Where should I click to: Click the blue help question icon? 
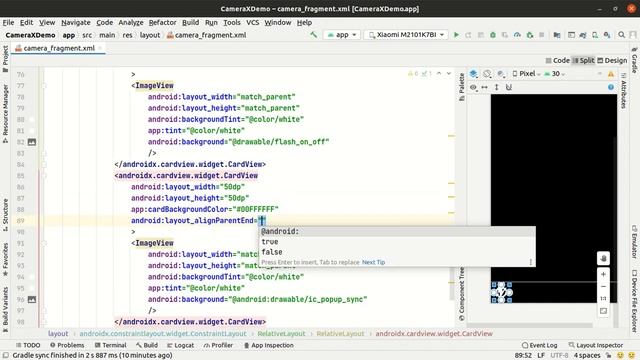(x=611, y=87)
